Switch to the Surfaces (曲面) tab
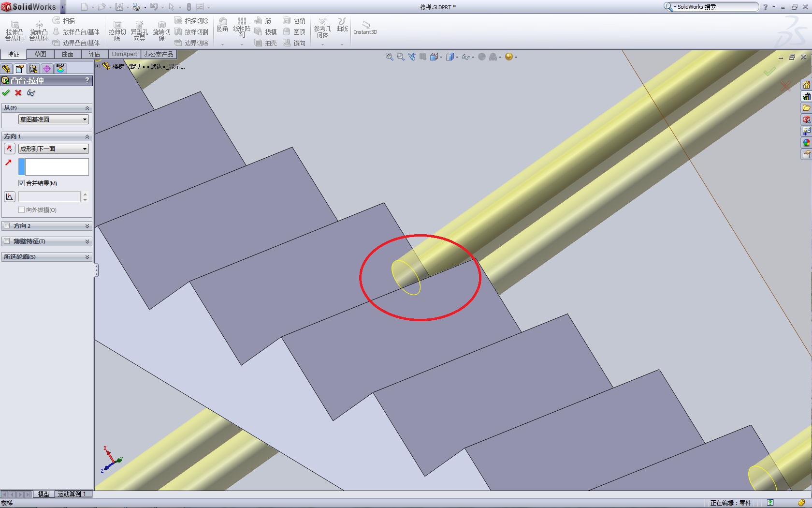 (x=68, y=54)
